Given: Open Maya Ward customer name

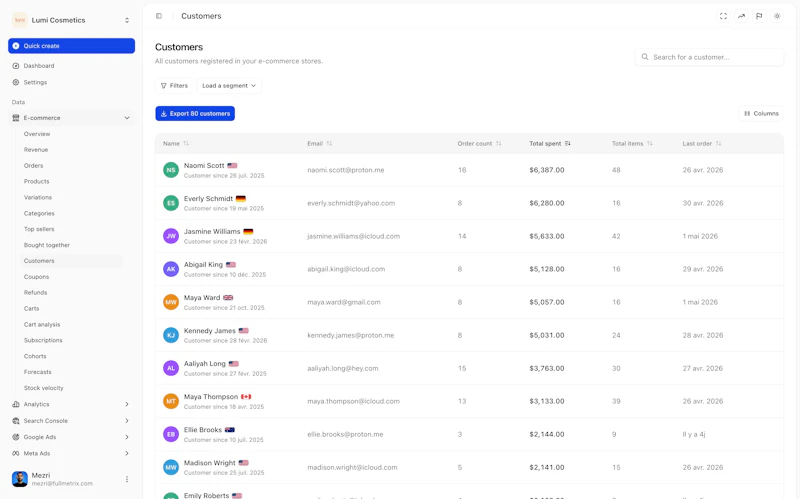Looking at the screenshot, I should 202,298.
